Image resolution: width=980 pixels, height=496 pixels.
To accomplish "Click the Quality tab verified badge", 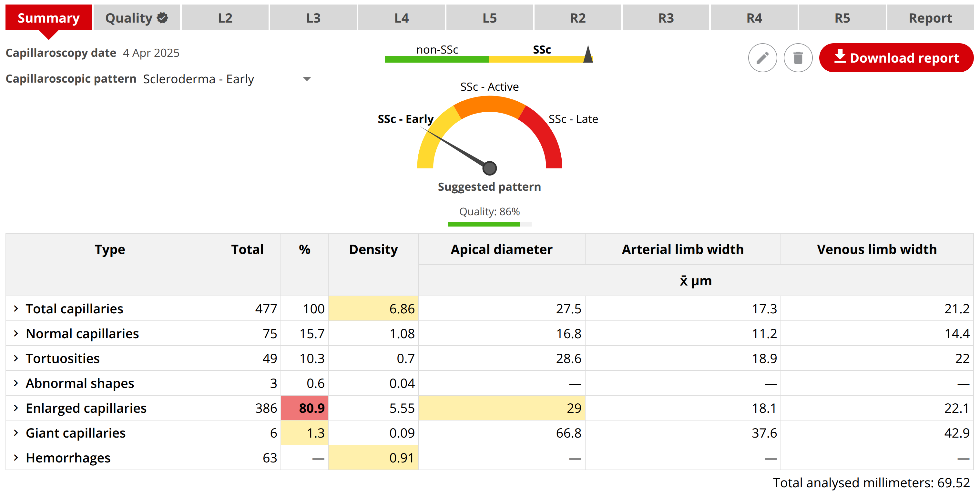I will pos(163,17).
